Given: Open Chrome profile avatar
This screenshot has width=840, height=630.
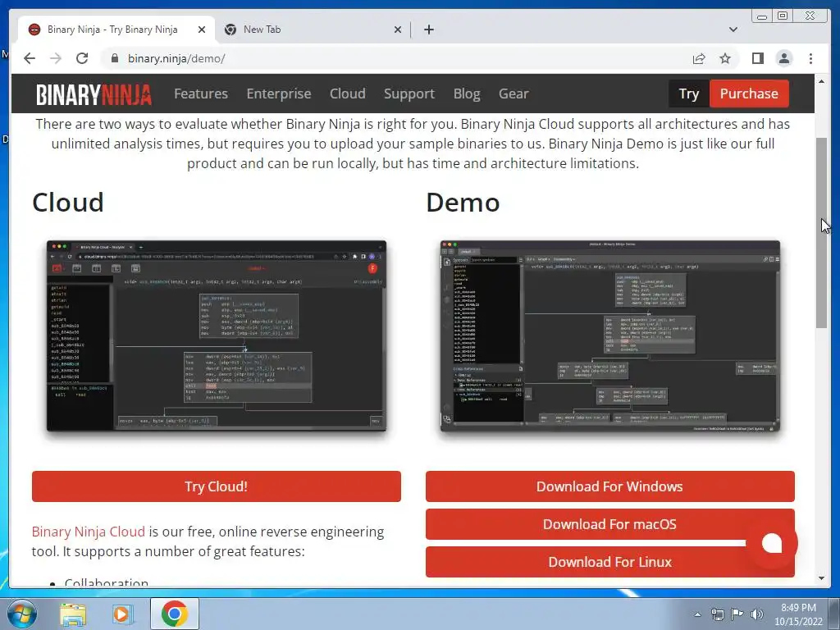Looking at the screenshot, I should 783,58.
